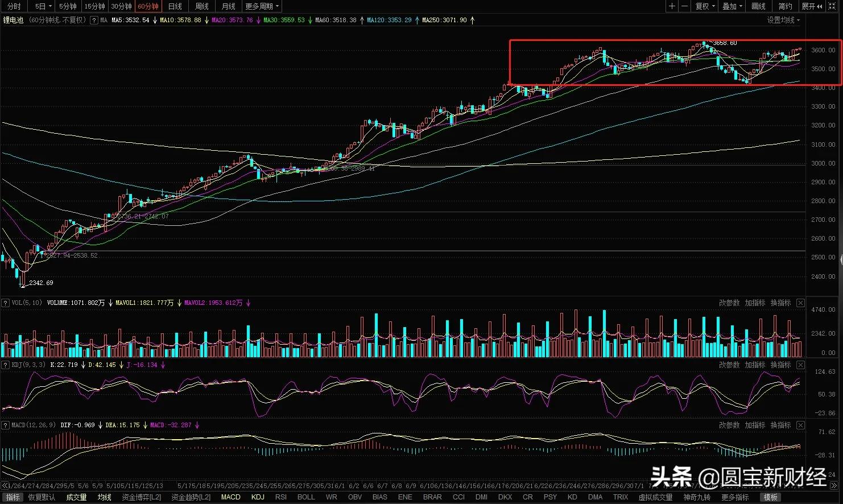Toggle the WR indicator

[x=332, y=497]
